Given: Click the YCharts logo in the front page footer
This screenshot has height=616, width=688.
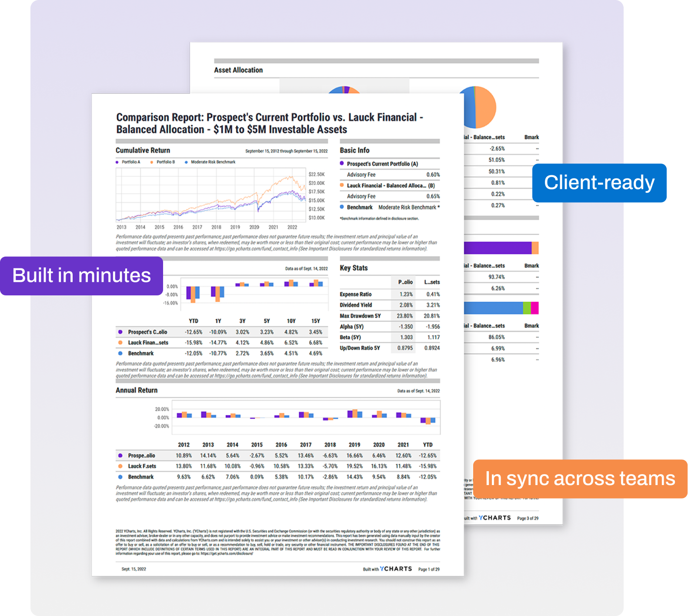Looking at the screenshot, I should coord(396,569).
